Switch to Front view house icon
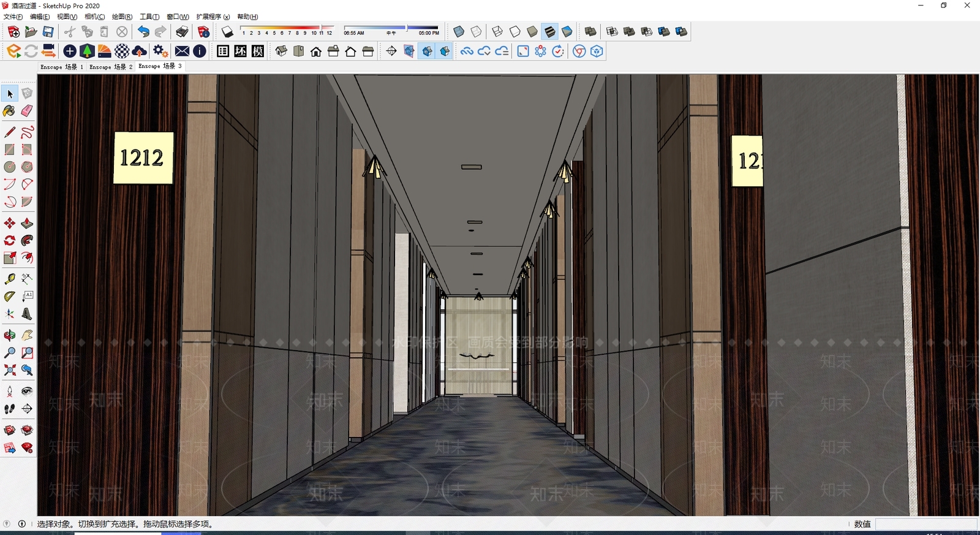 (316, 51)
